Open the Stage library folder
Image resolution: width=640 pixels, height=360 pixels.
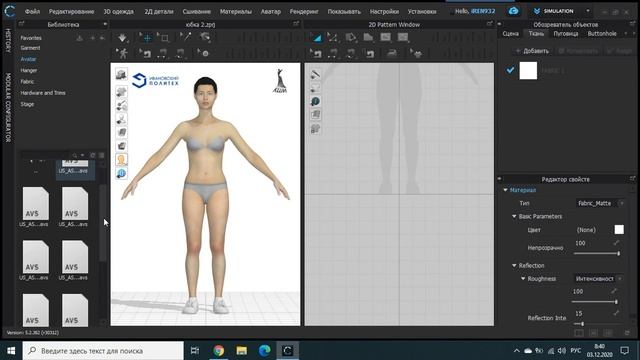click(x=27, y=104)
